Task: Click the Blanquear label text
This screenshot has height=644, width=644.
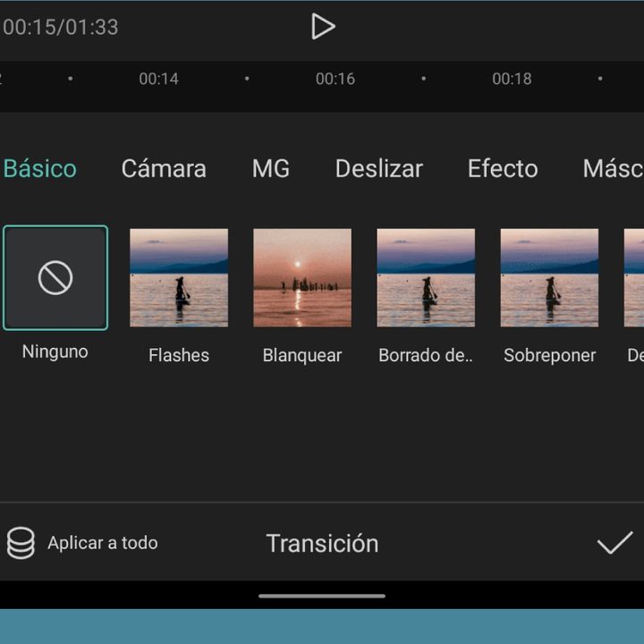Action: point(302,355)
